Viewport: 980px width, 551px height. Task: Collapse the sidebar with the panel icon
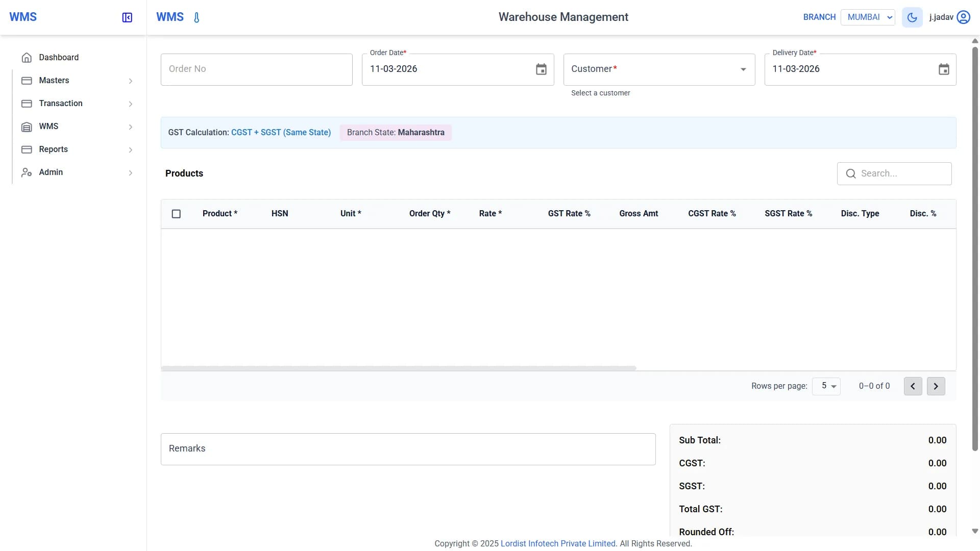point(127,17)
